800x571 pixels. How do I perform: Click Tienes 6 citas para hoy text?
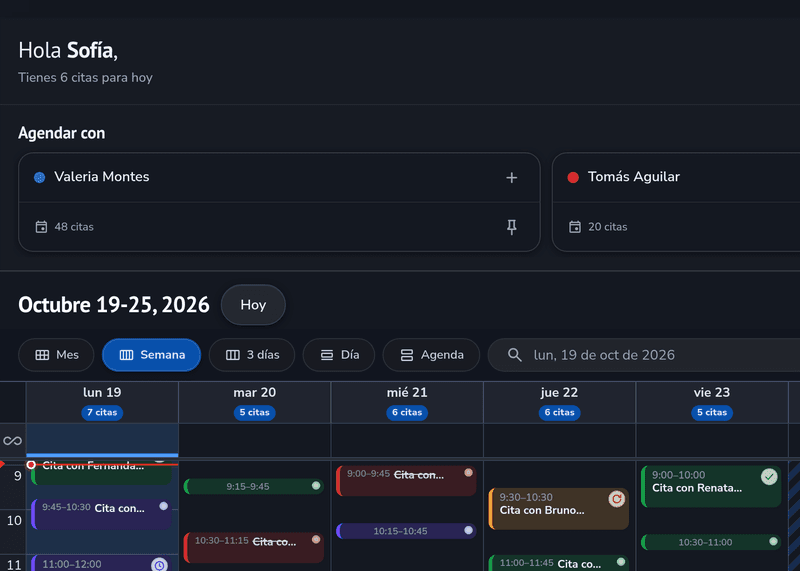pos(85,78)
